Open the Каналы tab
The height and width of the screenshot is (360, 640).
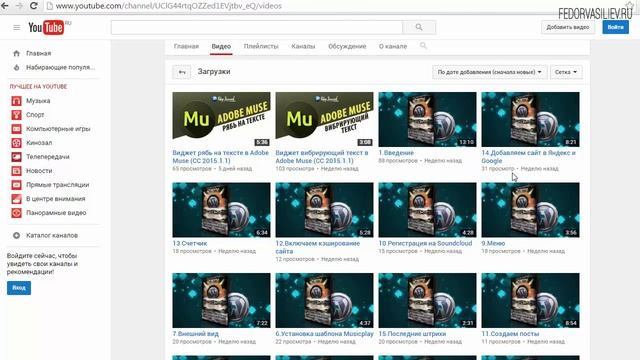coord(303,46)
